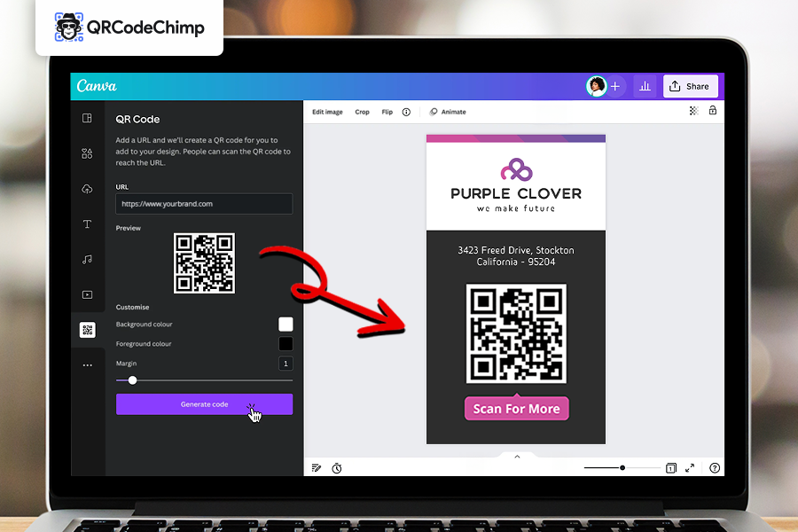Pick the Background colour white swatch

click(286, 325)
